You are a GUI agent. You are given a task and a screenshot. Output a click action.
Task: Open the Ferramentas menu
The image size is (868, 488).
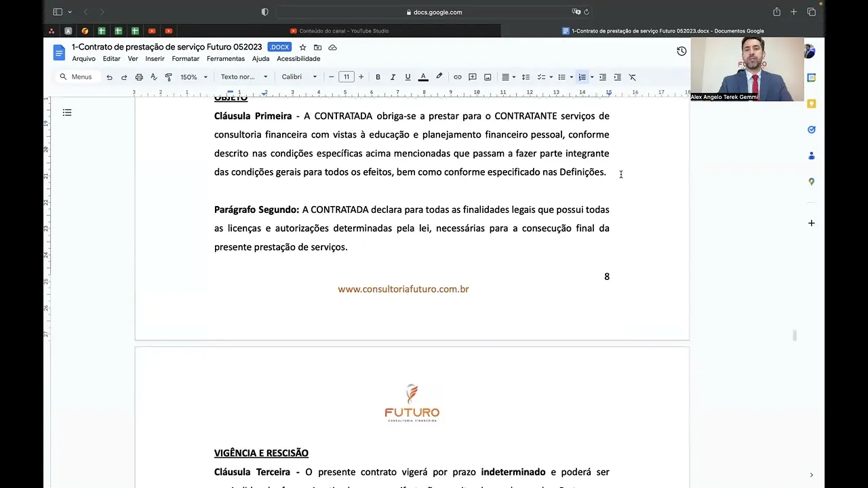point(226,59)
